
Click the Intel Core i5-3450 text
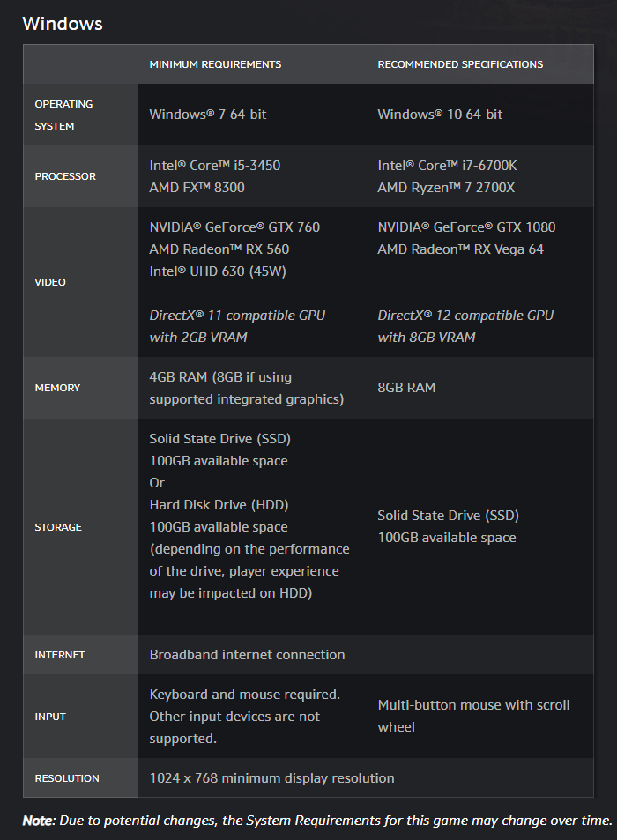point(215,166)
